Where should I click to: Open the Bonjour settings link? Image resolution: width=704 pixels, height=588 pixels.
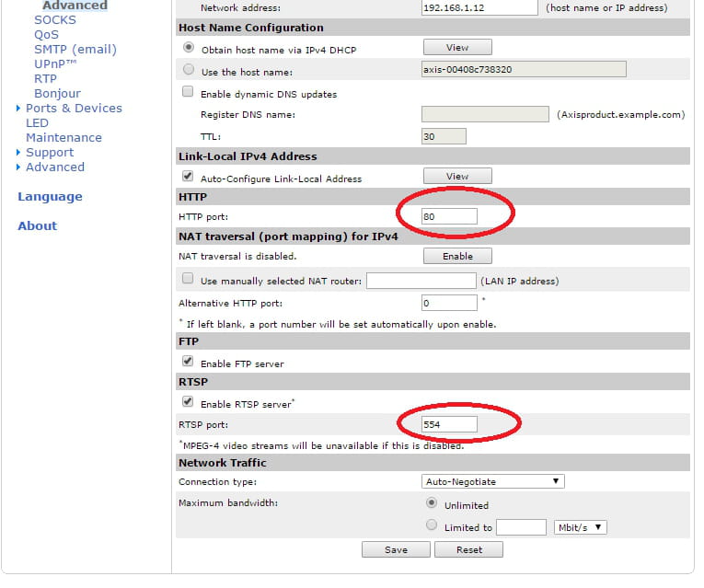[x=57, y=93]
